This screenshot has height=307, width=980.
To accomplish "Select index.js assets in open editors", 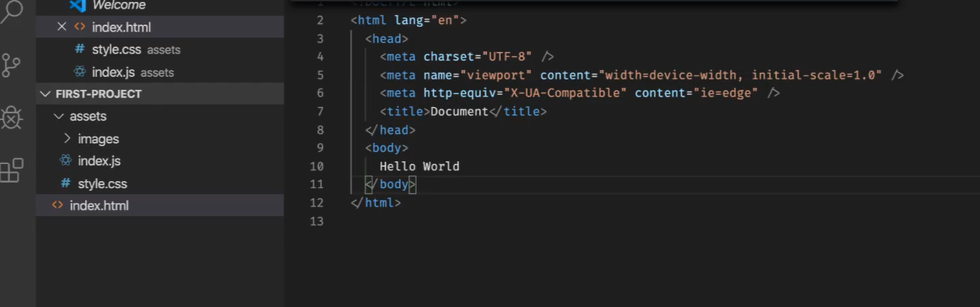I will [x=160, y=72].
